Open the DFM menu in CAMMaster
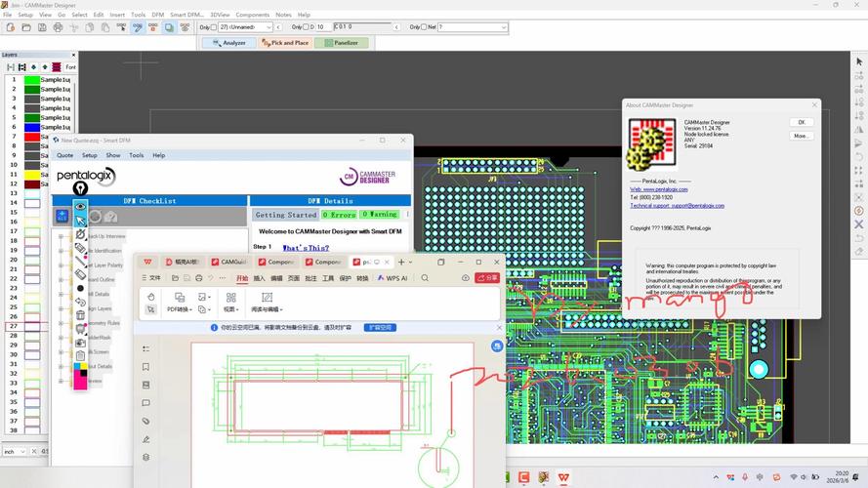This screenshot has height=488, width=868. 158,15
